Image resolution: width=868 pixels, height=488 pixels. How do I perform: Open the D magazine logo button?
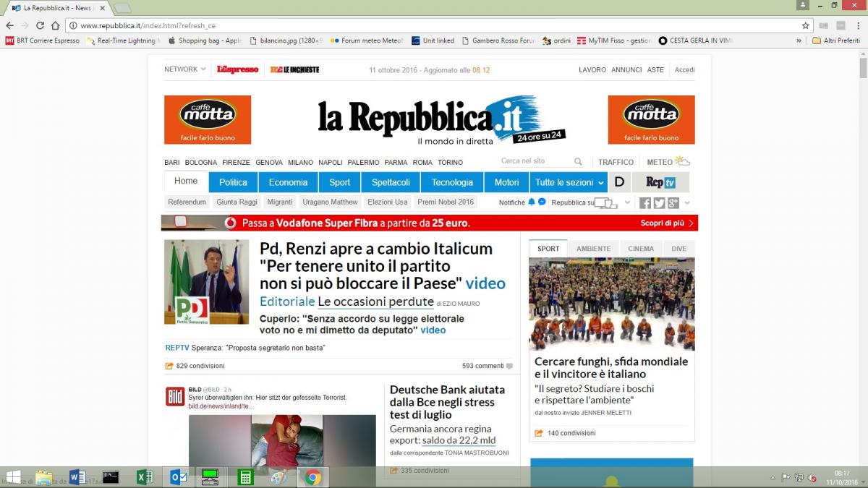pyautogui.click(x=619, y=182)
